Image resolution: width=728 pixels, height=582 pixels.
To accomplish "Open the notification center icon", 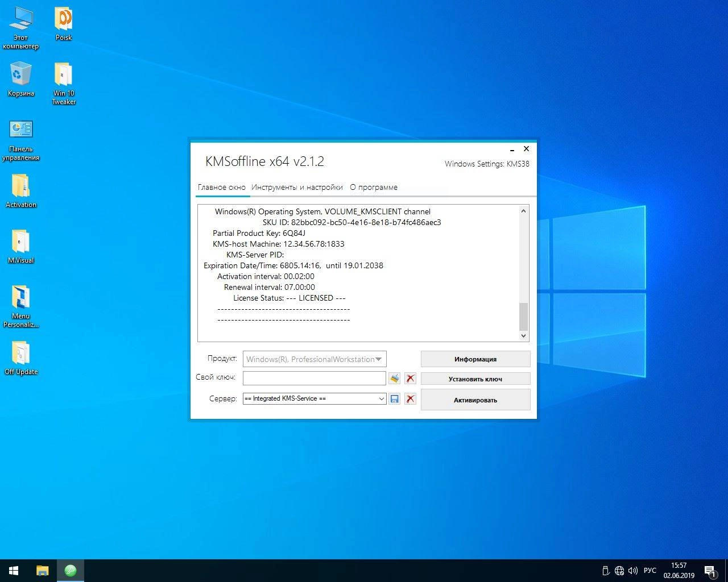I will (710, 571).
